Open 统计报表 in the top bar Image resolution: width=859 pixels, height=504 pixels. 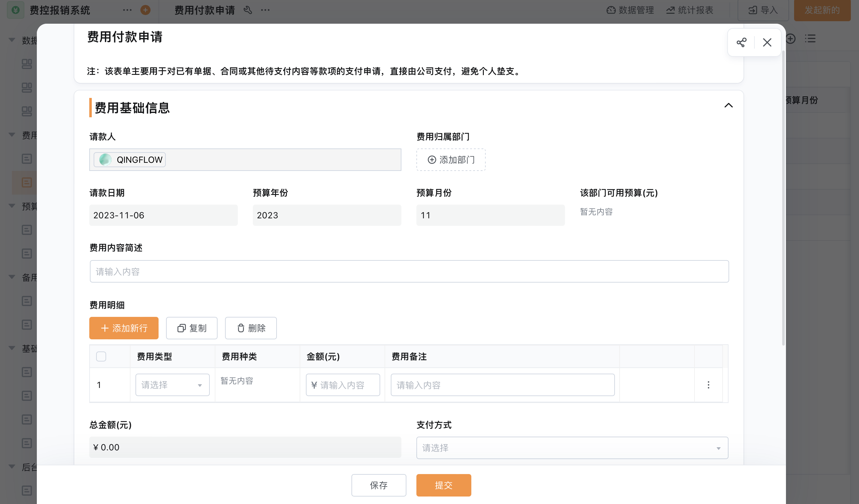690,10
